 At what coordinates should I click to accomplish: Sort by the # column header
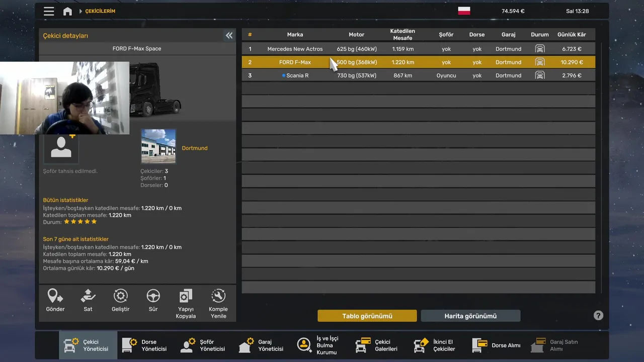(x=250, y=35)
